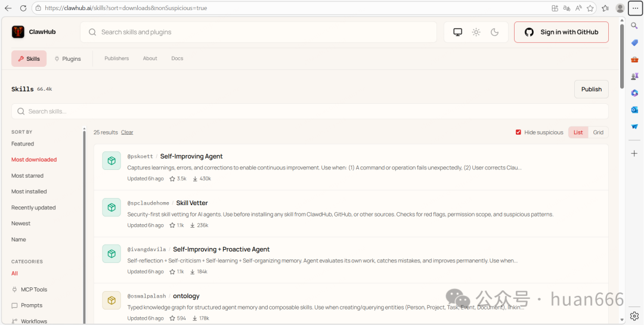Reload the page with refresh icon
Screen dimensions: 644x325
[23, 8]
